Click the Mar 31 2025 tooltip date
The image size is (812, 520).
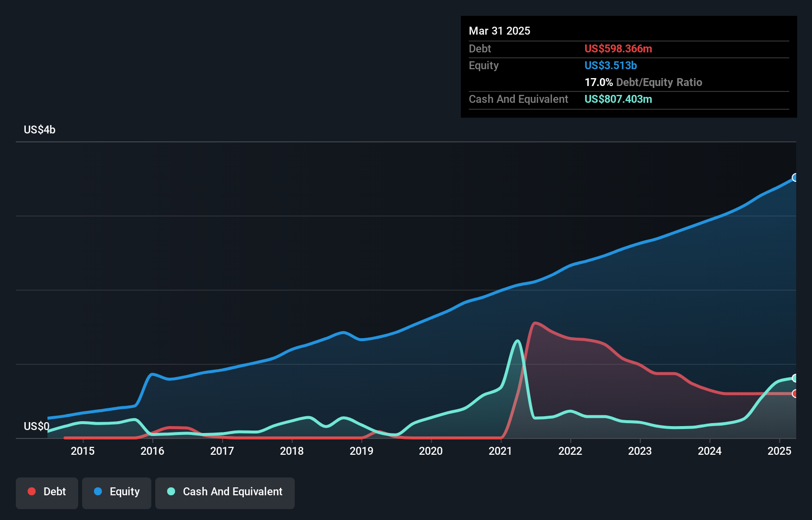tap(499, 31)
